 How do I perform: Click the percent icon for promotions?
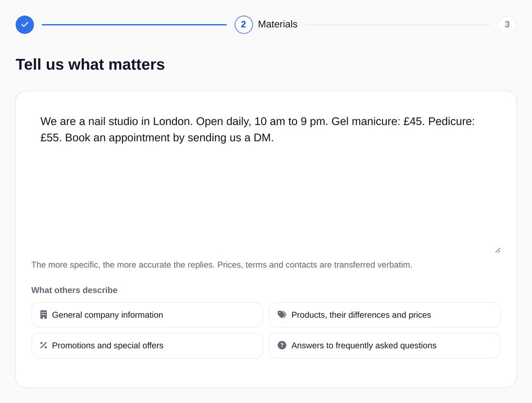(x=44, y=345)
